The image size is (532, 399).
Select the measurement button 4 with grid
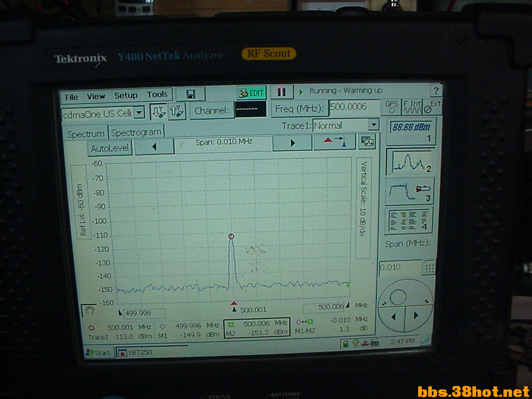[408, 220]
